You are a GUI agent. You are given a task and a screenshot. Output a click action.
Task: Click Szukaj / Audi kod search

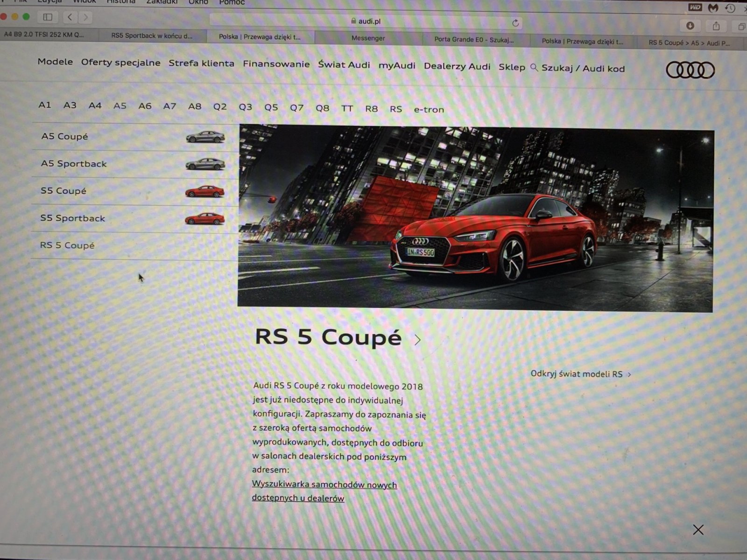tap(583, 69)
